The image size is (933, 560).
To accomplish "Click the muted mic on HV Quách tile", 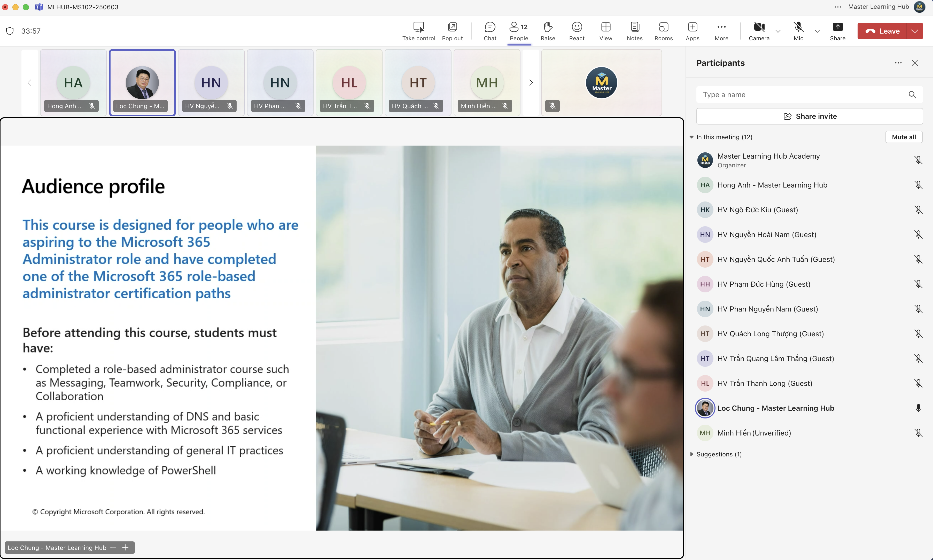I will (x=436, y=106).
